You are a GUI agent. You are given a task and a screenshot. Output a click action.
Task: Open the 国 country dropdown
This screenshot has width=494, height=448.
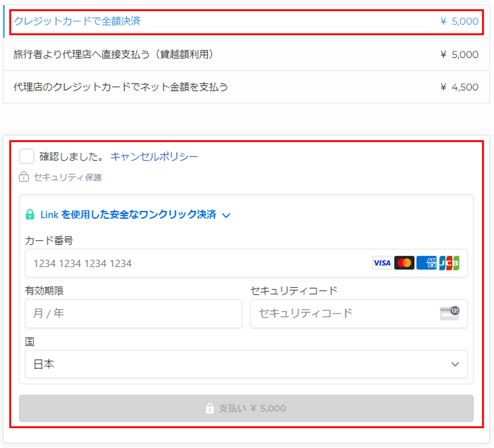[x=246, y=364]
